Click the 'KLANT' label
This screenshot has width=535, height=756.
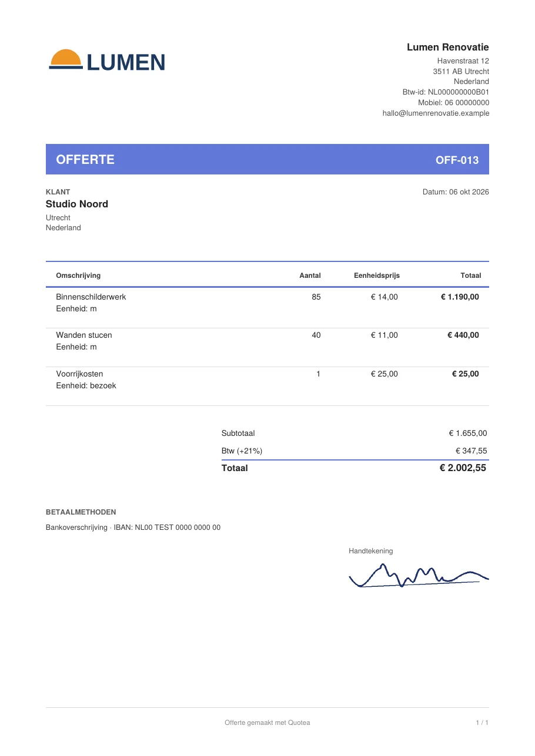[58, 192]
